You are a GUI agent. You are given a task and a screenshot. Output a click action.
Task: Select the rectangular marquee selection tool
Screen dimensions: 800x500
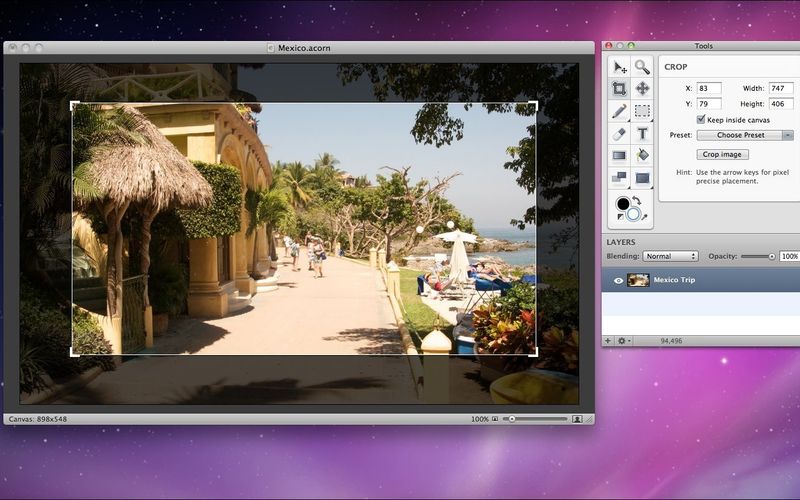coord(642,111)
